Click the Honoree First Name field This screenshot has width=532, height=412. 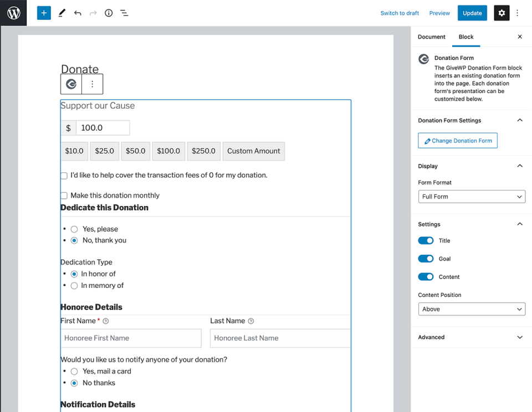coord(131,338)
